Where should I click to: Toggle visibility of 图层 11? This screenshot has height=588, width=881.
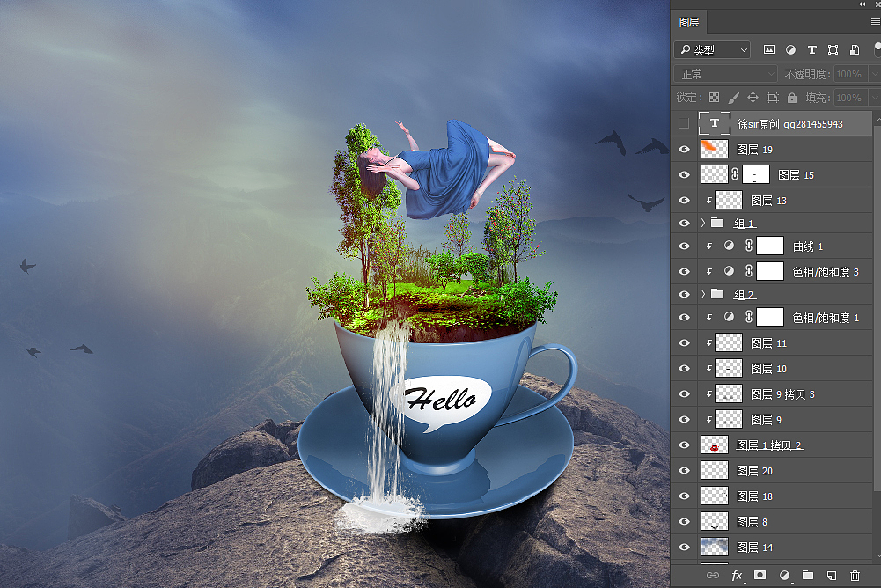(684, 343)
